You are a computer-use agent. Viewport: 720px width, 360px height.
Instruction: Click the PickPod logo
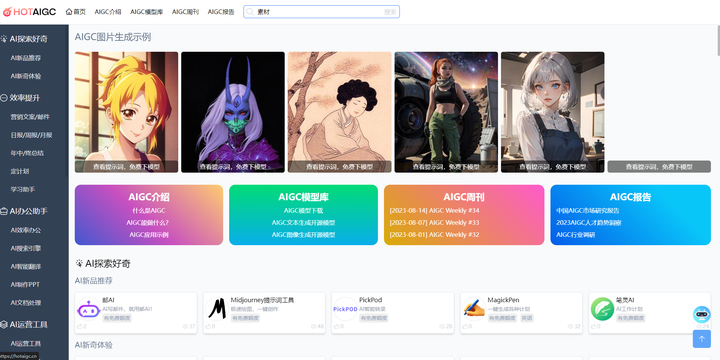point(345,309)
